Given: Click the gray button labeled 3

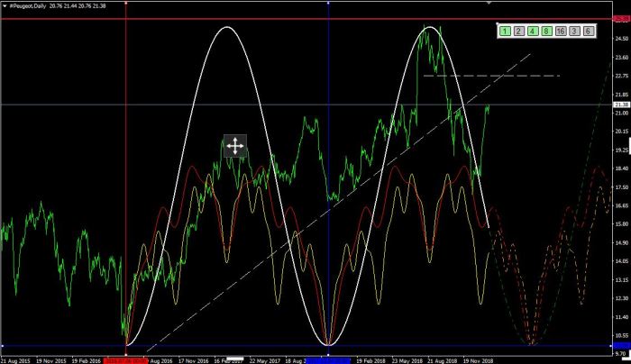Looking at the screenshot, I should click(575, 31).
